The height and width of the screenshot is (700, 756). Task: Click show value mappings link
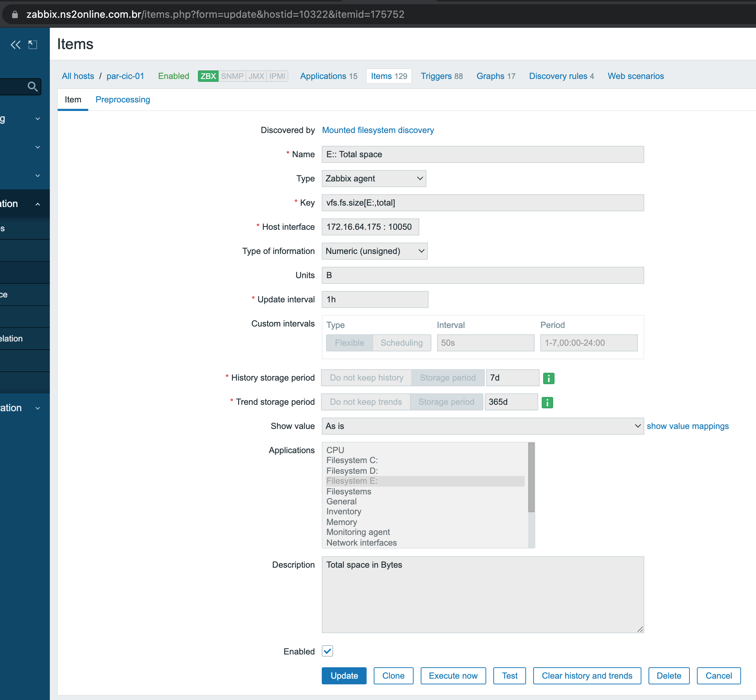tap(687, 426)
